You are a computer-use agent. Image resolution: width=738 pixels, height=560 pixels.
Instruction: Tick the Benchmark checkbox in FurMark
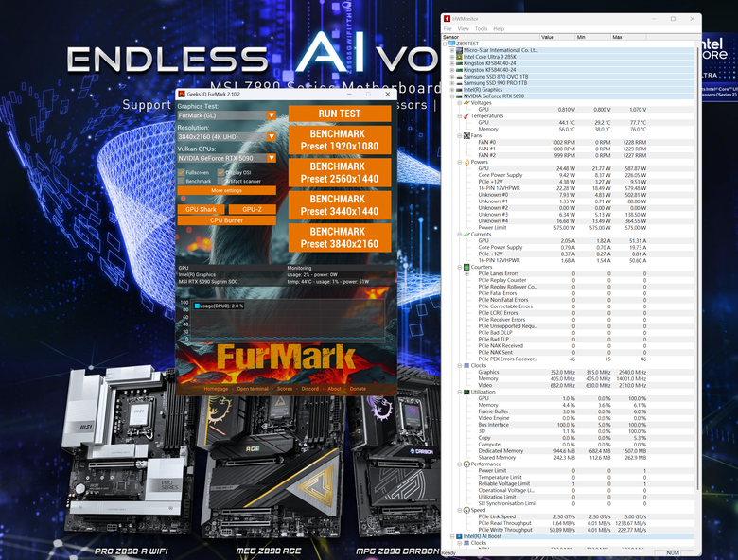pyautogui.click(x=182, y=182)
